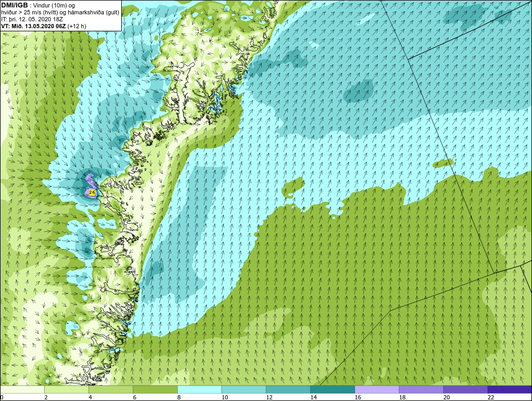Select the 12–14 m/s teal legend swatch

coord(288,389)
